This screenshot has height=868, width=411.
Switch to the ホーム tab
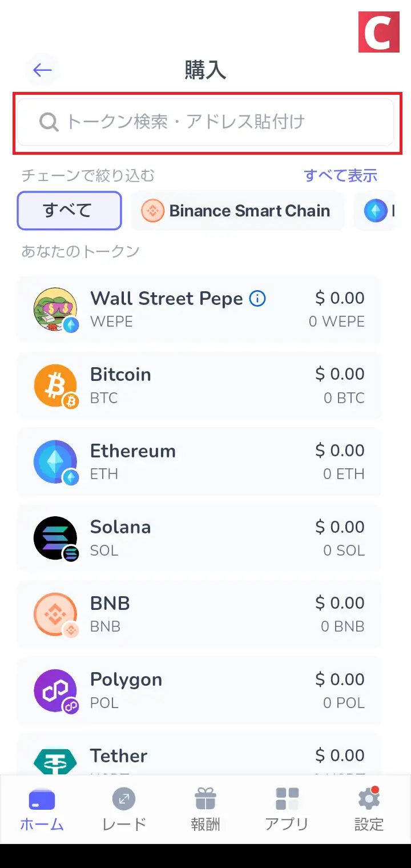pyautogui.click(x=42, y=809)
